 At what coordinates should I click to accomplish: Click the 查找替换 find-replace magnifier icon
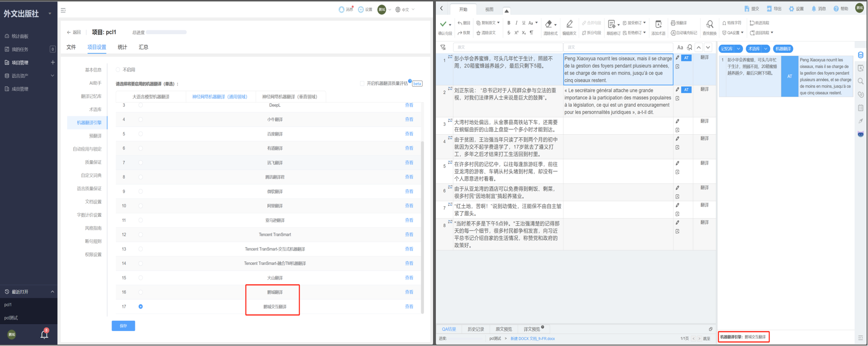pos(709,24)
